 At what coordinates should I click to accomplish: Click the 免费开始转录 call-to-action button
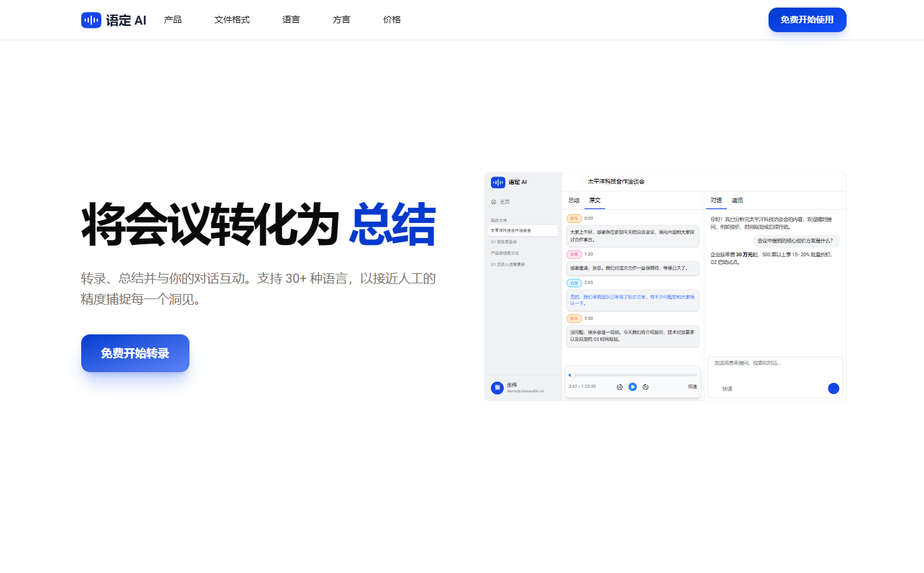[135, 353]
